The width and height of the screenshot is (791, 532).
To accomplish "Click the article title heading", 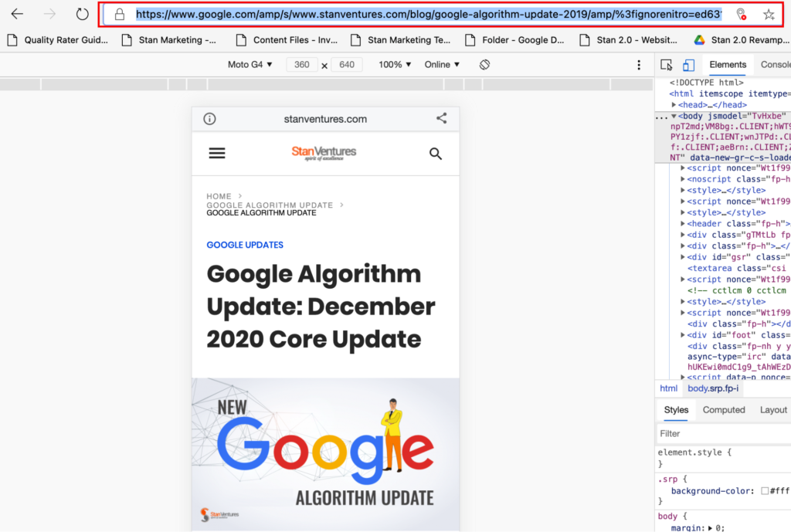I will [x=321, y=307].
